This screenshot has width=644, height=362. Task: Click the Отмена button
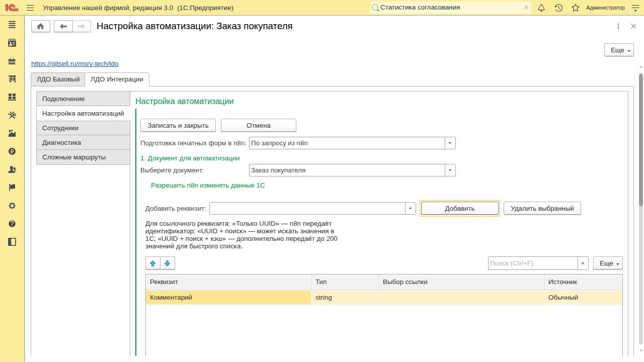coord(259,125)
